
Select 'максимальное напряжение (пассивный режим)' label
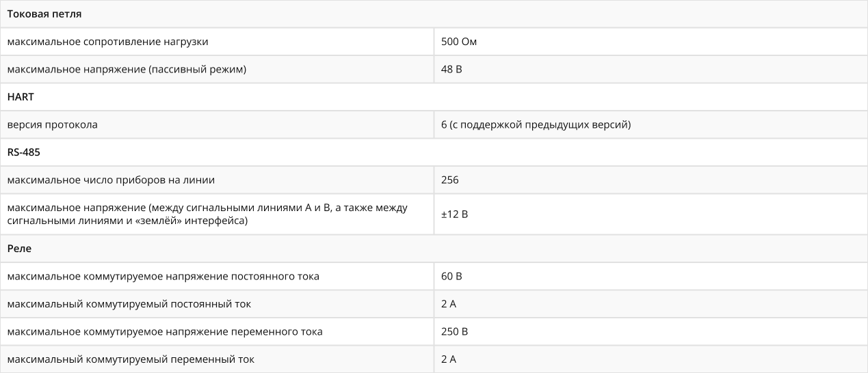coord(217,69)
